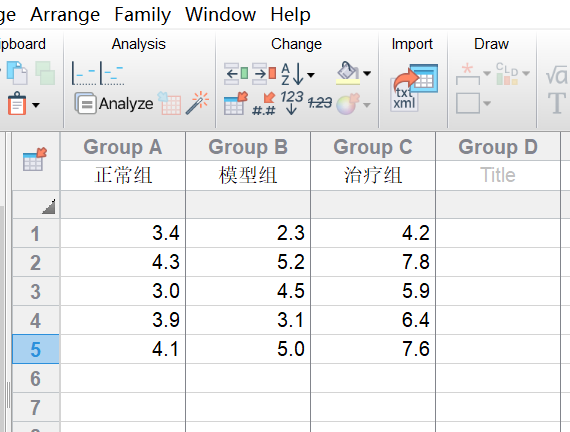Open the Family menu
Viewport: 570px width, 432px height.
click(x=142, y=15)
